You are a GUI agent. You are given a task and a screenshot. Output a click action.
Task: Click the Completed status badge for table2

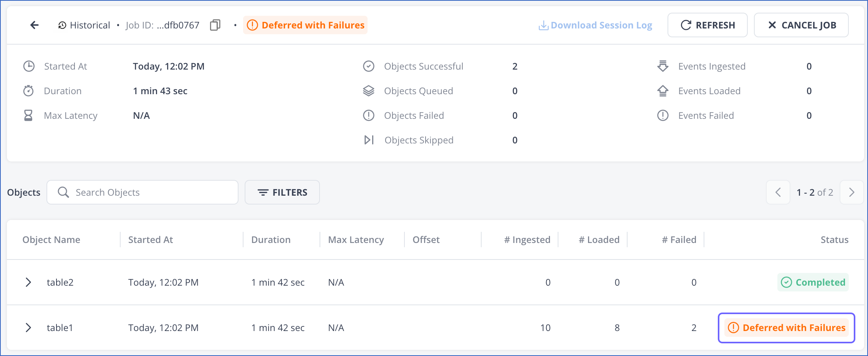tap(813, 282)
